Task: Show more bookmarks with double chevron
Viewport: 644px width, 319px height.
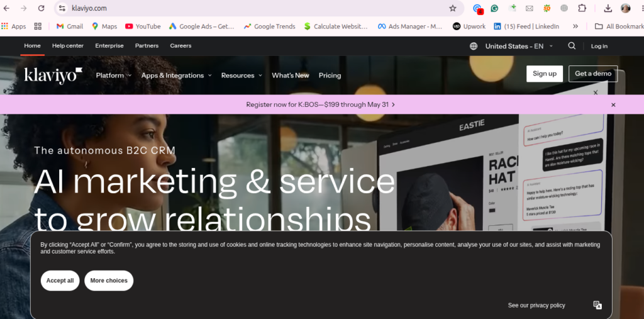Action: tap(575, 26)
